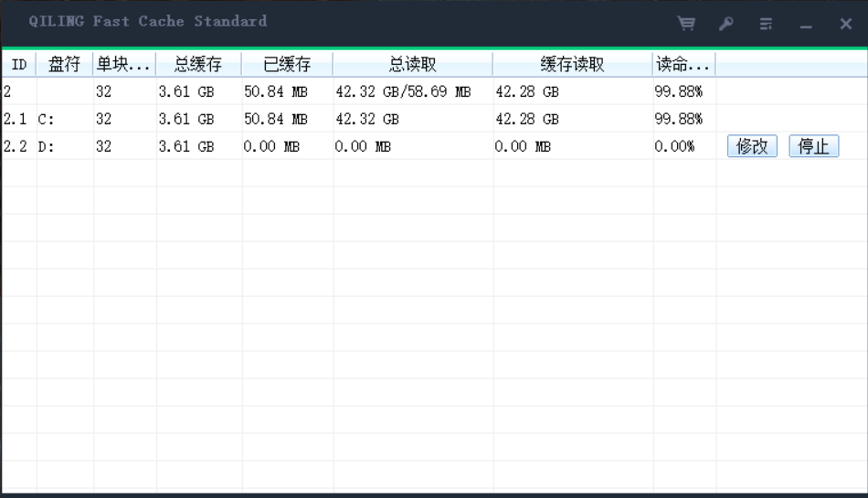Select the C: drive row 2.1
868x498 pixels.
click(435, 119)
